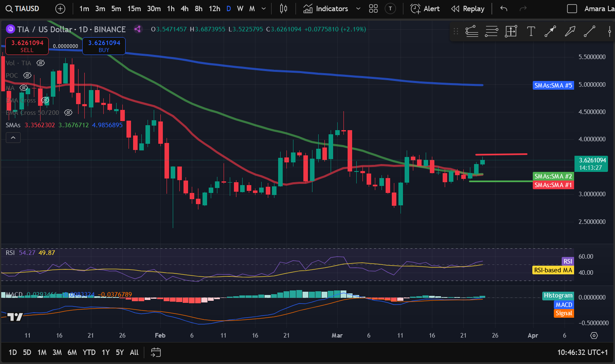Show All available chart history

point(134,352)
